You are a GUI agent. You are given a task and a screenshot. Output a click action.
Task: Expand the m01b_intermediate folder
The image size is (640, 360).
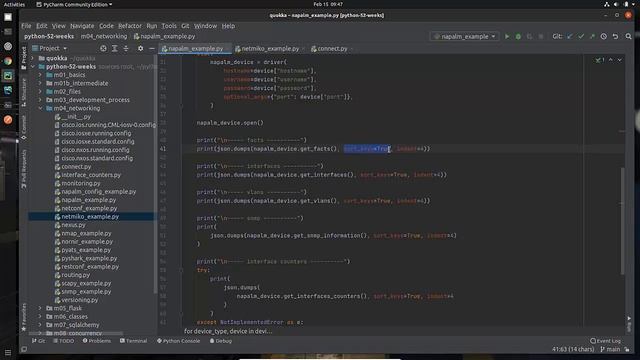[40, 83]
